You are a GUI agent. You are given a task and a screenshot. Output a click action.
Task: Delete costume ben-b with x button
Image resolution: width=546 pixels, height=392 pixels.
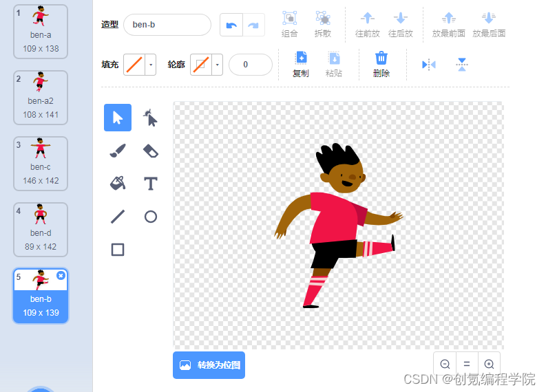tap(61, 276)
